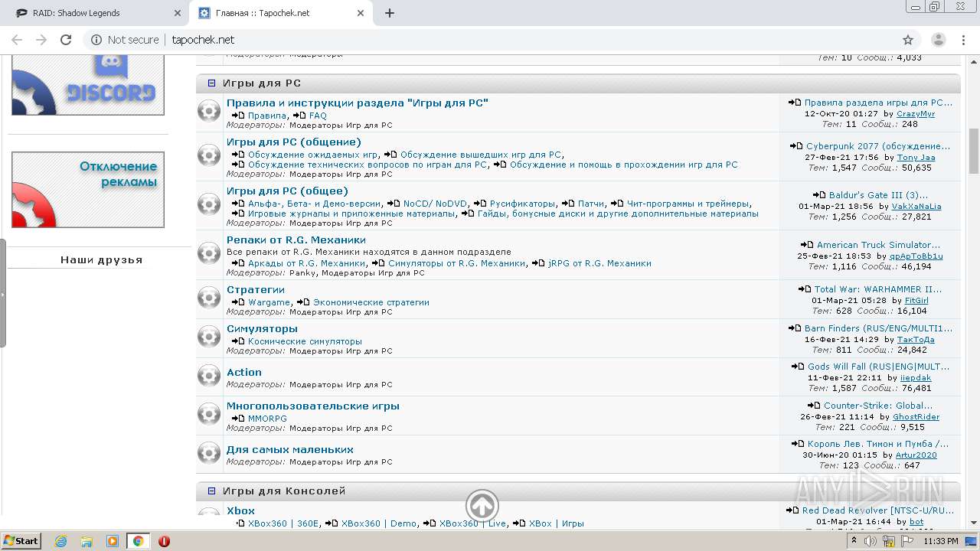The image size is (980, 551).
Task: Click the address bar showing tapochek.net
Action: click(490, 40)
